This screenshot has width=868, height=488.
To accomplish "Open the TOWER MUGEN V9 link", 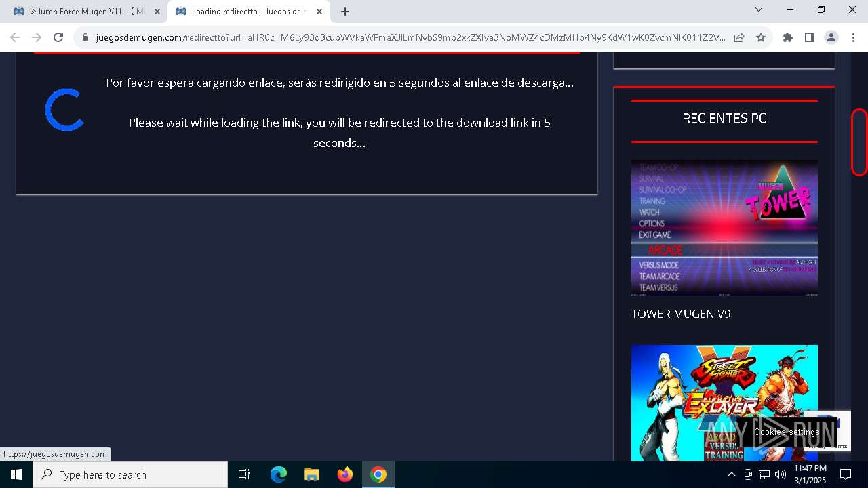I will 681,314.
